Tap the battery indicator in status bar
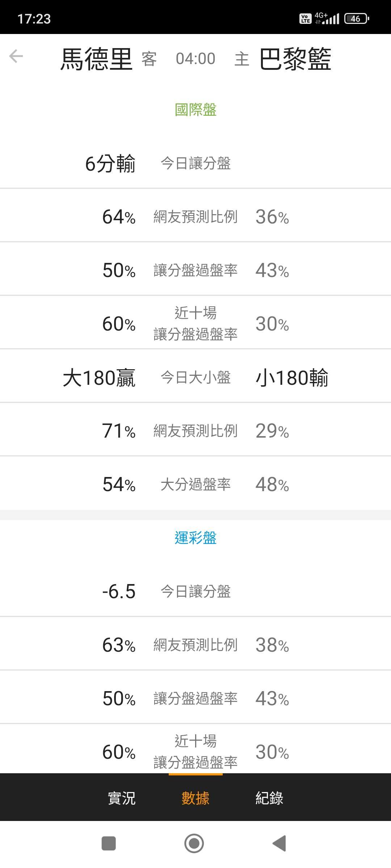This screenshot has height=868, width=391. [x=357, y=18]
